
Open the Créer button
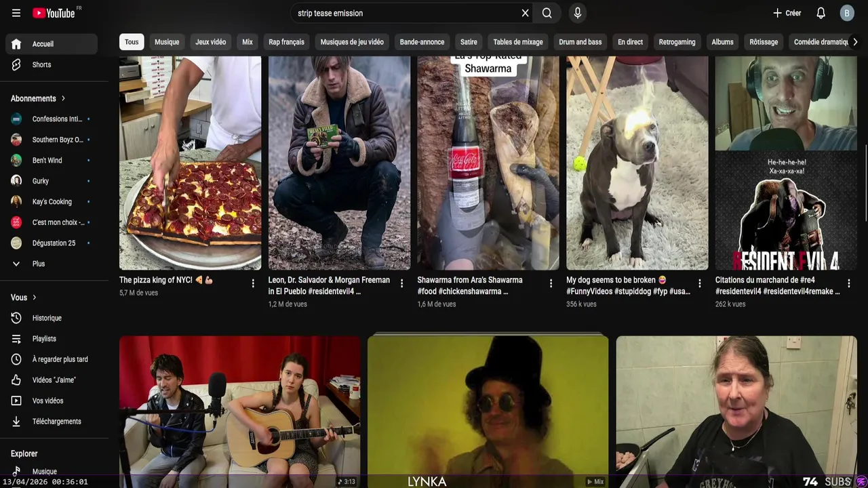787,13
